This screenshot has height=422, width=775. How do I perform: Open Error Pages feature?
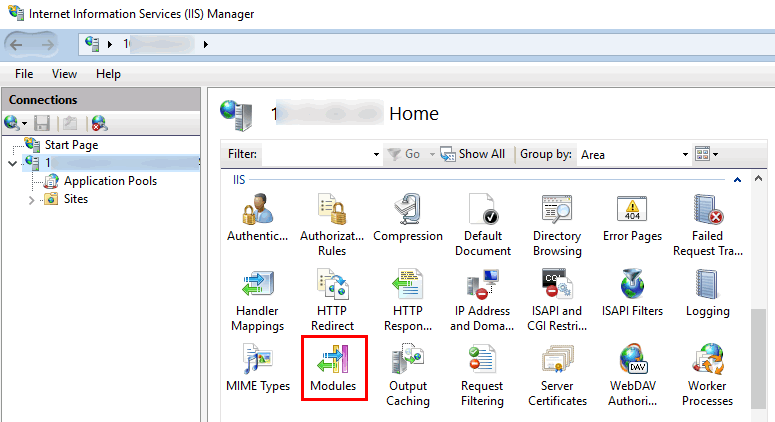pos(632,217)
